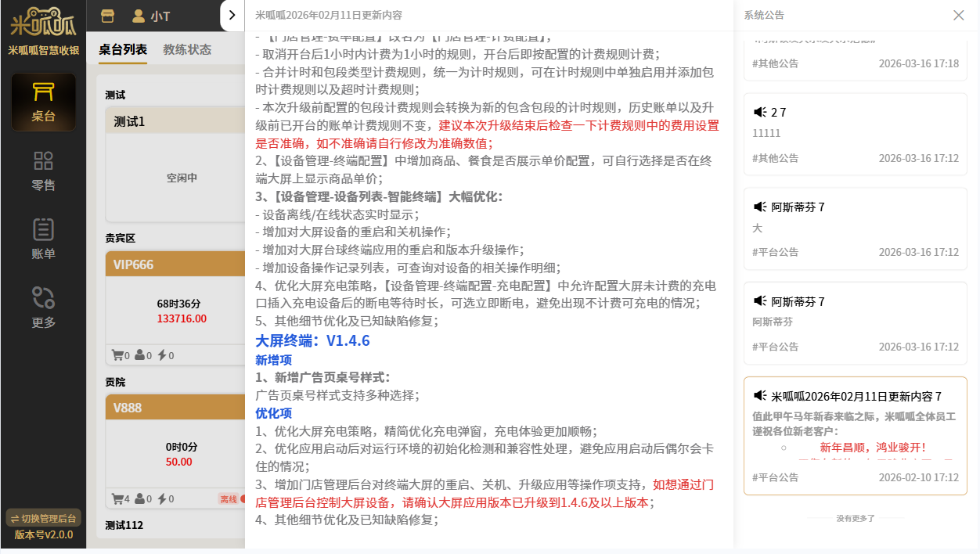Click the 米呱呱 frog logo
Viewport: 980px width, 554px height.
[x=43, y=22]
